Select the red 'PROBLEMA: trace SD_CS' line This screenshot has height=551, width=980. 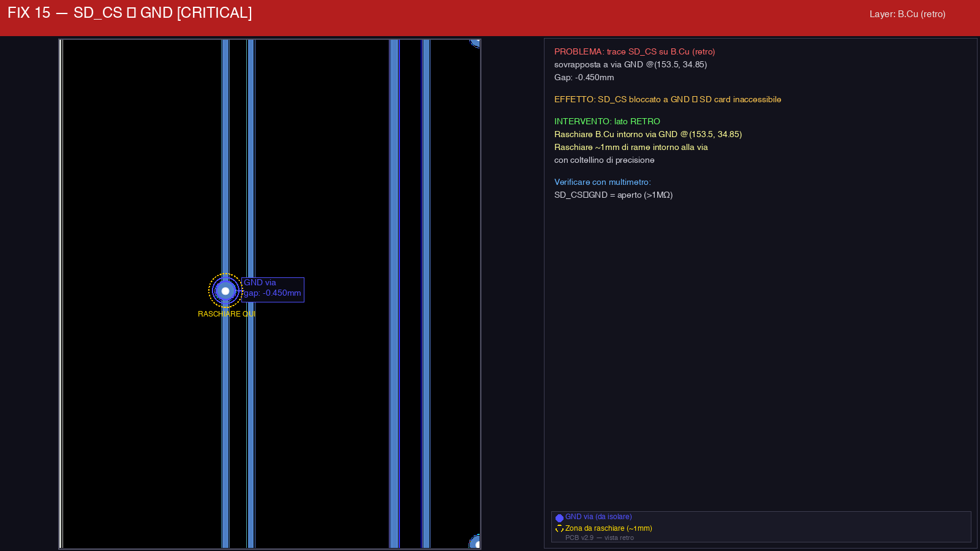[635, 52]
